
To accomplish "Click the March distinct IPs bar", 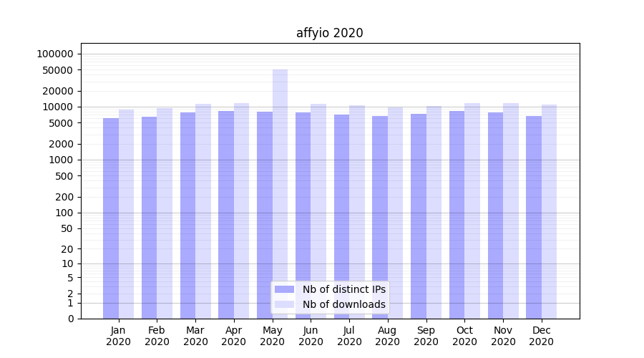I will pyautogui.click(x=187, y=215).
